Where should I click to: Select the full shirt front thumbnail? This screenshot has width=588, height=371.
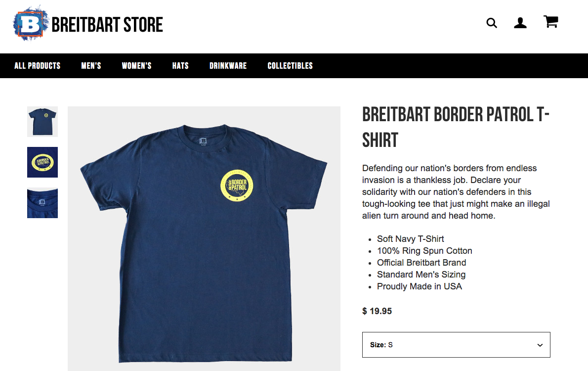pyautogui.click(x=42, y=122)
